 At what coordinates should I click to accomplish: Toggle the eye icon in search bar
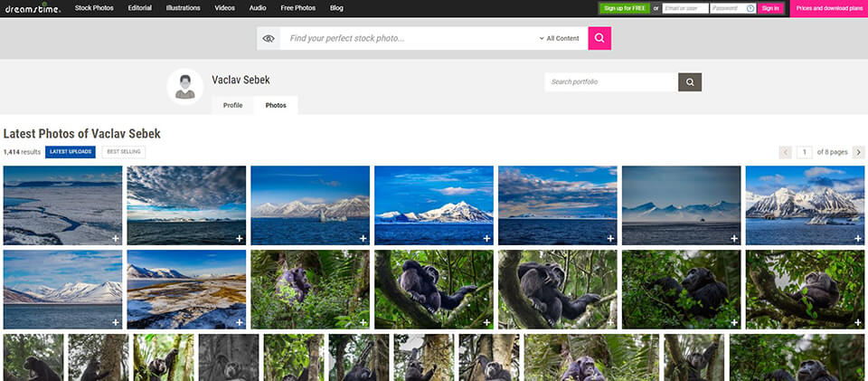click(268, 39)
